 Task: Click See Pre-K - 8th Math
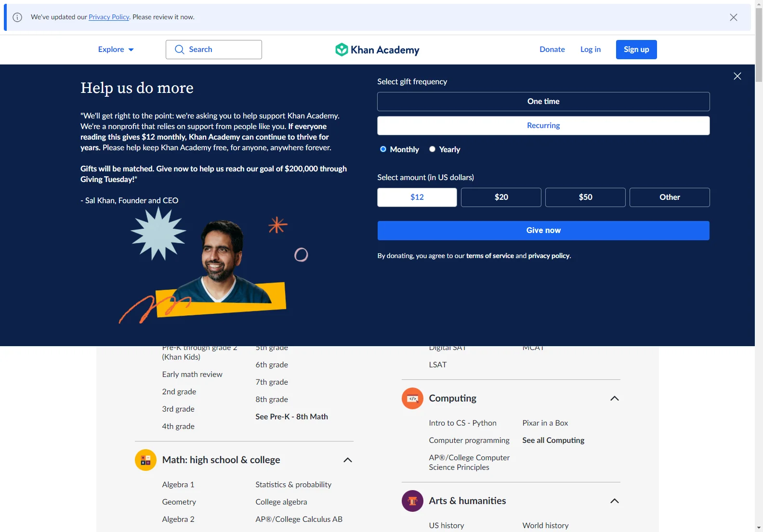click(291, 417)
